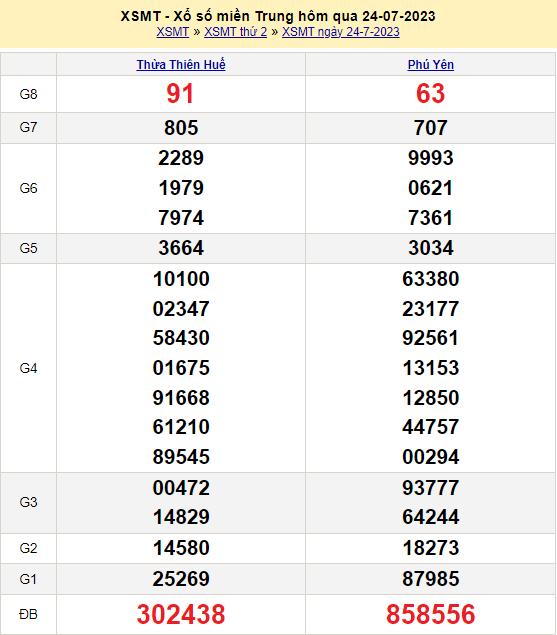
Task: Click G2 number 14580
Action: 181,548
